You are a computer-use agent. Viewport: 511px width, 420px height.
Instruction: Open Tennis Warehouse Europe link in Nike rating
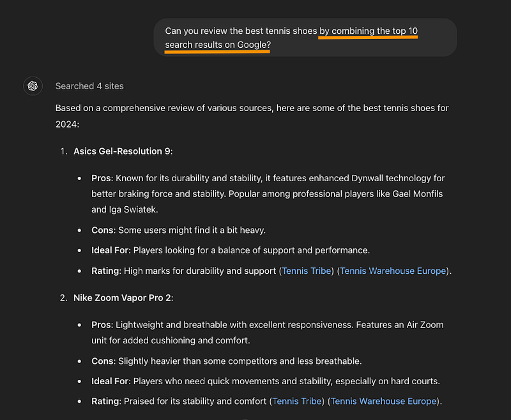tap(384, 401)
